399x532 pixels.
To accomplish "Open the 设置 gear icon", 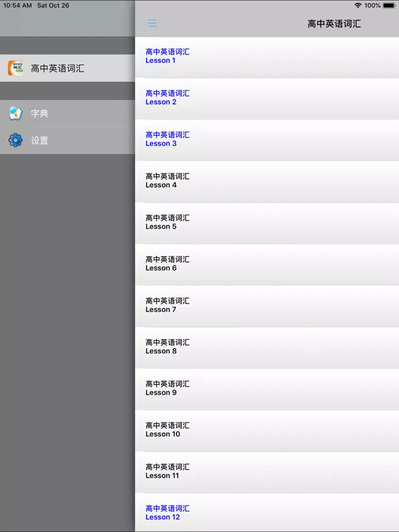I will coord(15,140).
